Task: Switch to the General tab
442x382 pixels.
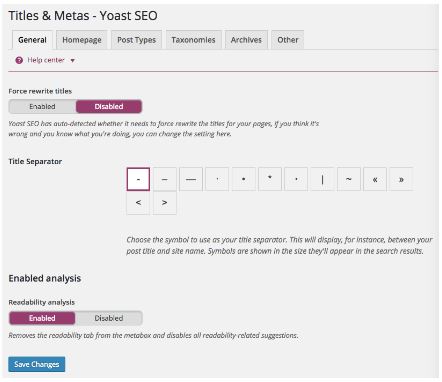Action: pyautogui.click(x=32, y=40)
